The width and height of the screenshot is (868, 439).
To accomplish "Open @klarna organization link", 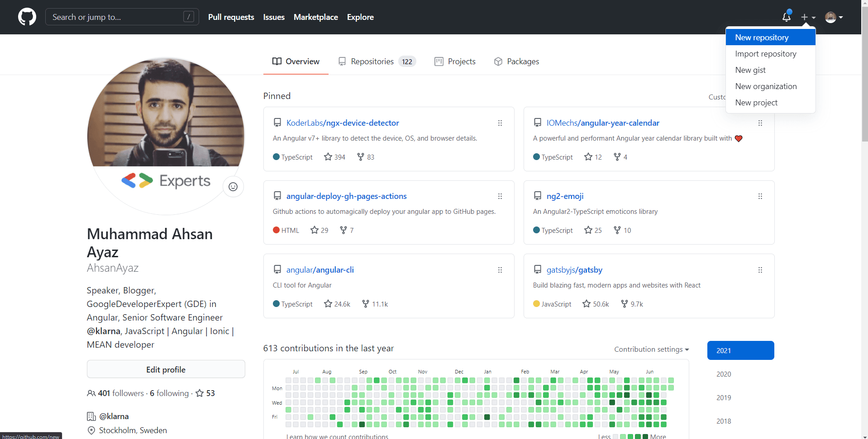I will pyautogui.click(x=114, y=416).
